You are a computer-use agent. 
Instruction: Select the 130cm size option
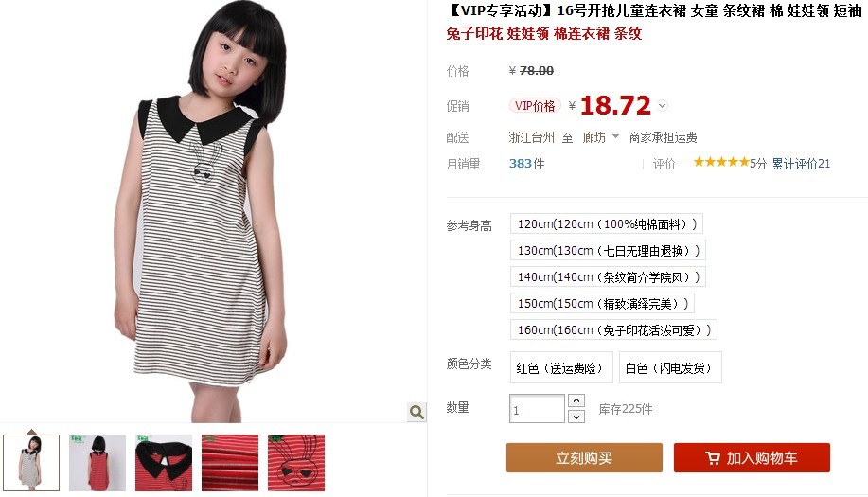click(x=608, y=251)
